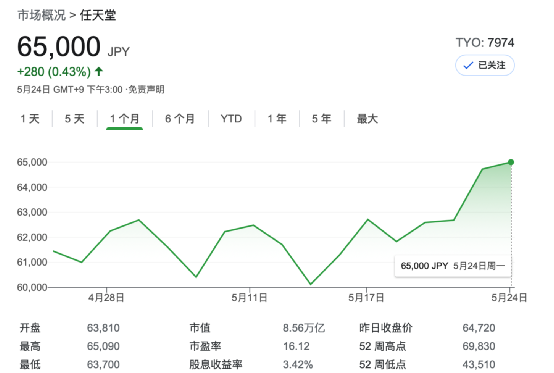Click the 52 周低点 value 43,510
This screenshot has height=373, width=554.
pos(479,364)
